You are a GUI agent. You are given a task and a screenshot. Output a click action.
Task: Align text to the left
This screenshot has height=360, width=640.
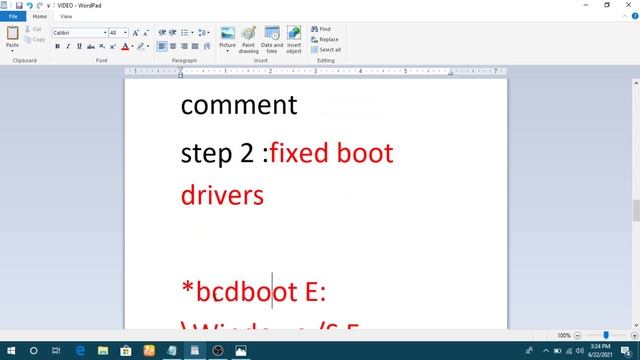[x=162, y=46]
